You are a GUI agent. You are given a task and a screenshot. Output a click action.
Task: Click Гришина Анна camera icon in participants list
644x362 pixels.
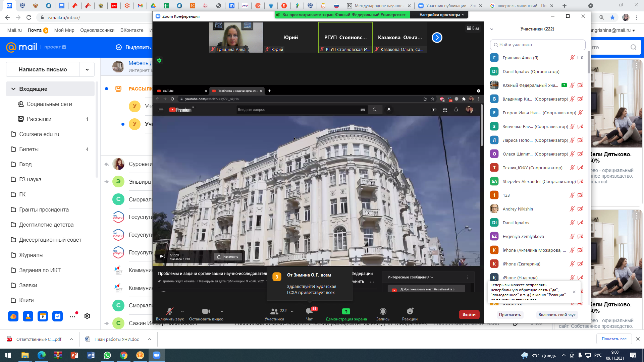(x=581, y=58)
